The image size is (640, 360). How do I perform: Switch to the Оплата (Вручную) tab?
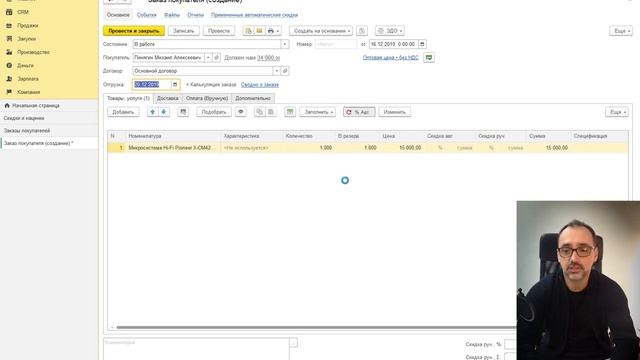coord(207,98)
